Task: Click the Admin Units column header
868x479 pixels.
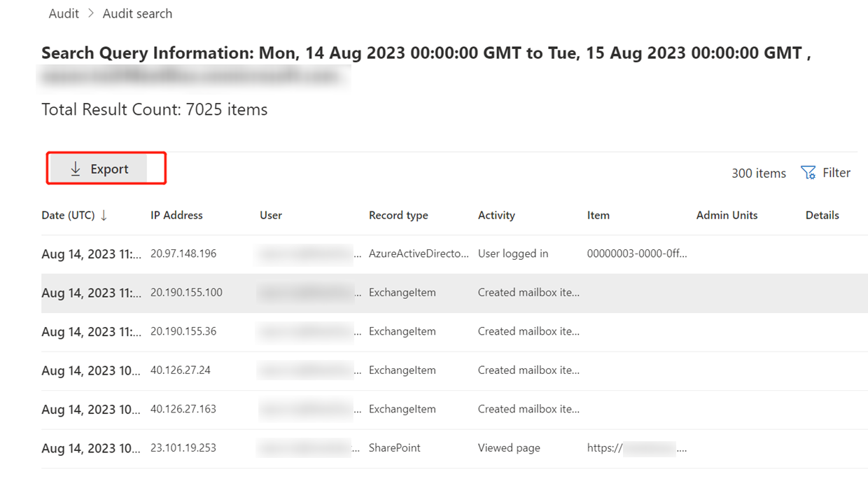Action: point(727,215)
